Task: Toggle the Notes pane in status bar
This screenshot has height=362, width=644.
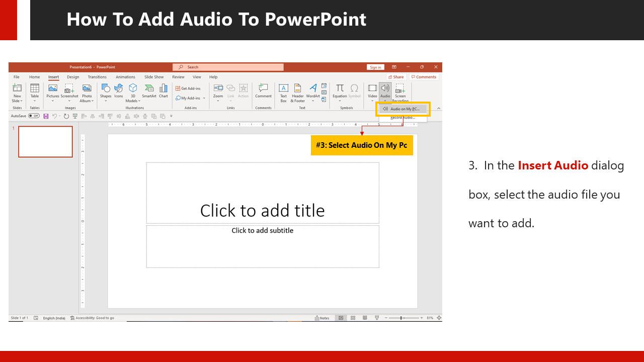Action: pyautogui.click(x=322, y=318)
